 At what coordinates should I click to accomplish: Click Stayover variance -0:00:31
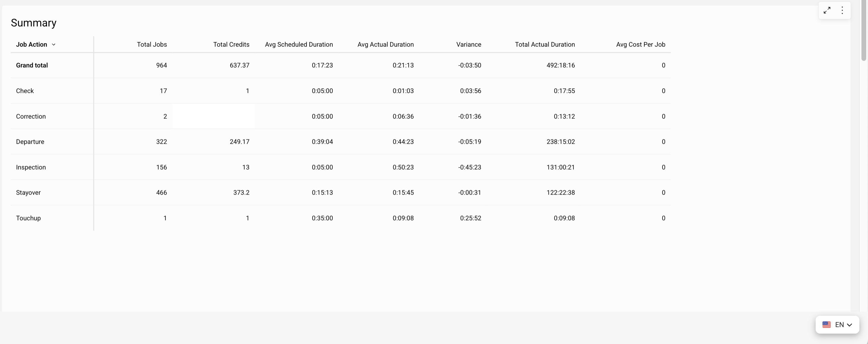click(x=469, y=192)
